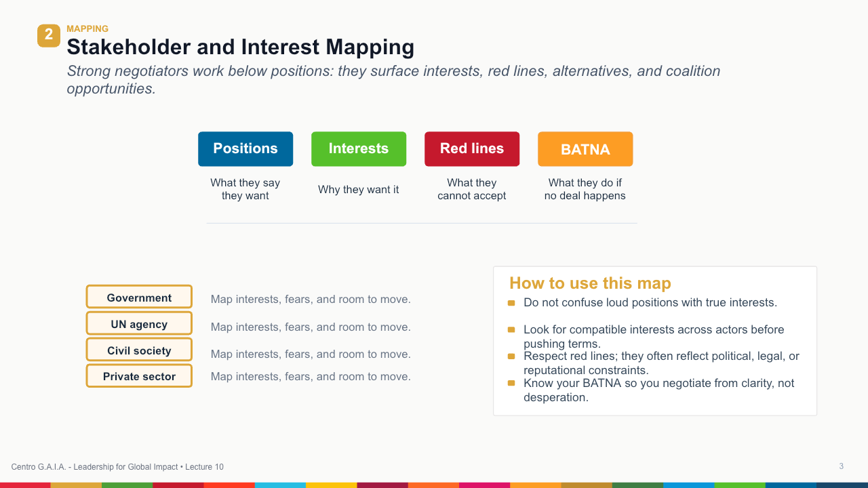The image size is (868, 488).
Task: Click the orange BATNA box
Action: 585,149
